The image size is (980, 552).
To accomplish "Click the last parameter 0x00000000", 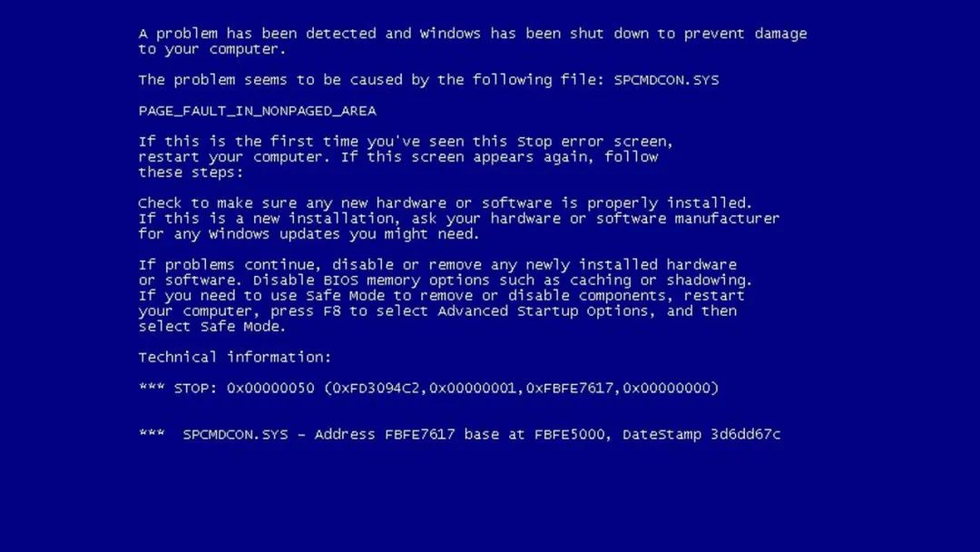I will tap(666, 389).
